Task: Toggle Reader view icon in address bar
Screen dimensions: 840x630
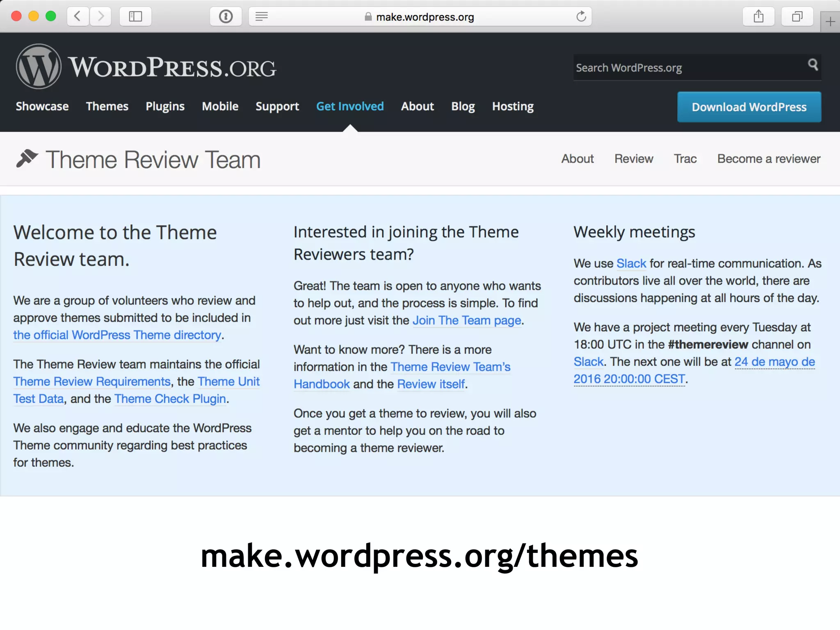Action: (261, 16)
